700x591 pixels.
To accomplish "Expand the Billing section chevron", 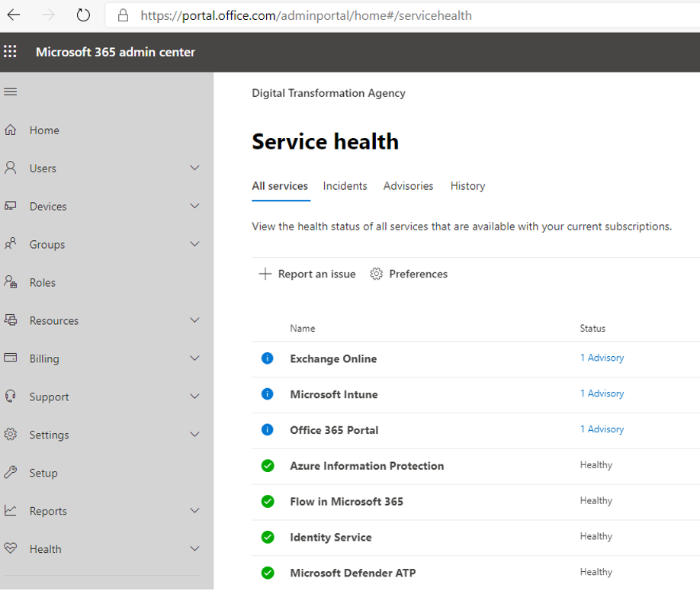I will point(194,358).
